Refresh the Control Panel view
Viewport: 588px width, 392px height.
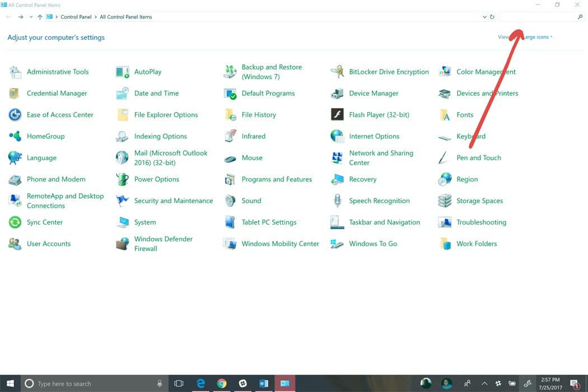point(492,17)
